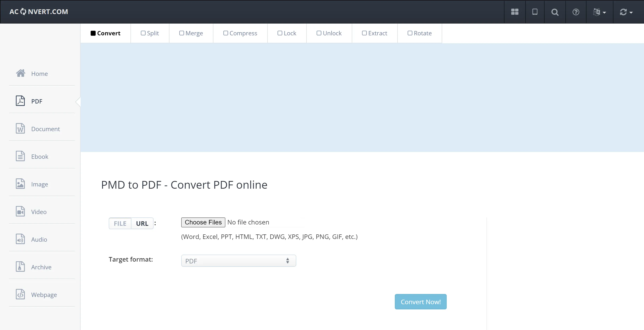Navigate to Ebook converter

click(40, 156)
